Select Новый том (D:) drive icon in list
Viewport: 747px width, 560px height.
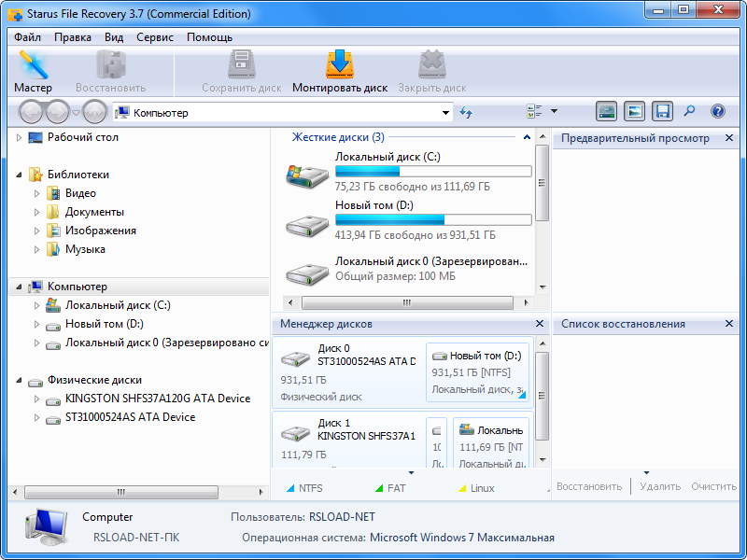click(307, 225)
